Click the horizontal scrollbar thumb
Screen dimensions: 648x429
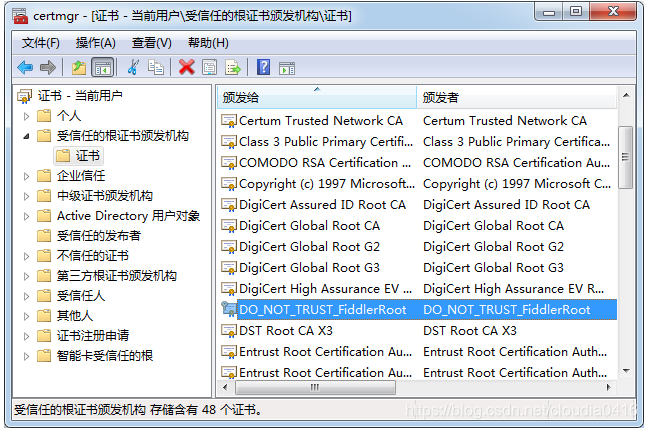(315, 388)
